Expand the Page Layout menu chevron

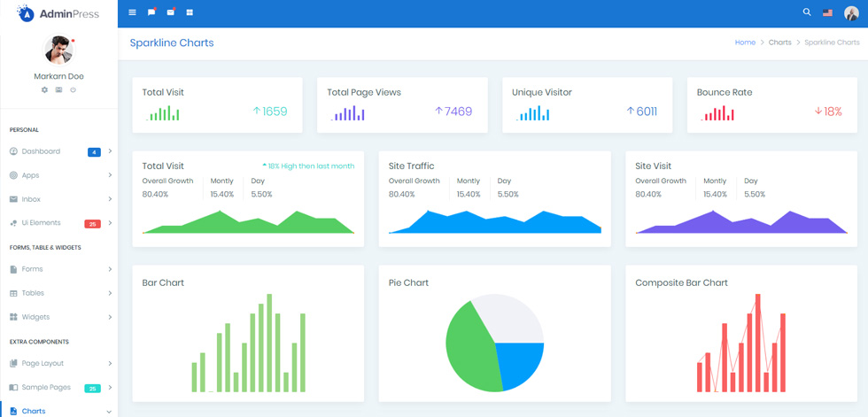click(110, 363)
